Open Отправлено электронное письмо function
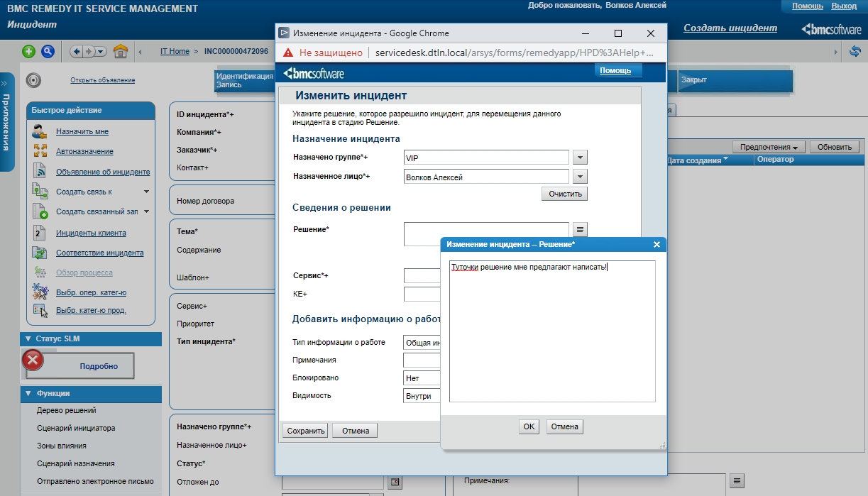Viewport: 868px width, 496px height. point(95,481)
